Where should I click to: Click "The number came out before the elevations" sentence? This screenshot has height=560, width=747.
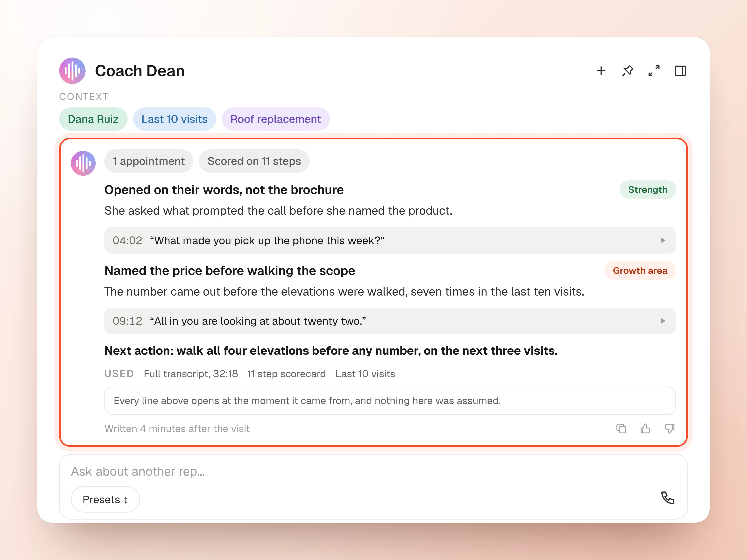[344, 291]
